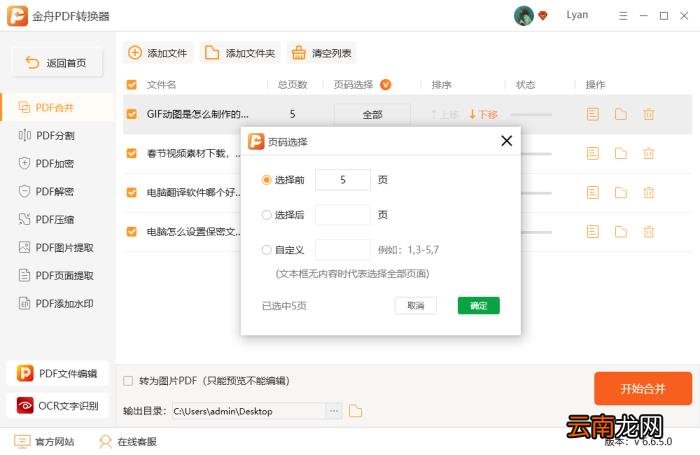The width and height of the screenshot is (700, 455).
Task: Open output folder icon beside path
Action: point(355,411)
